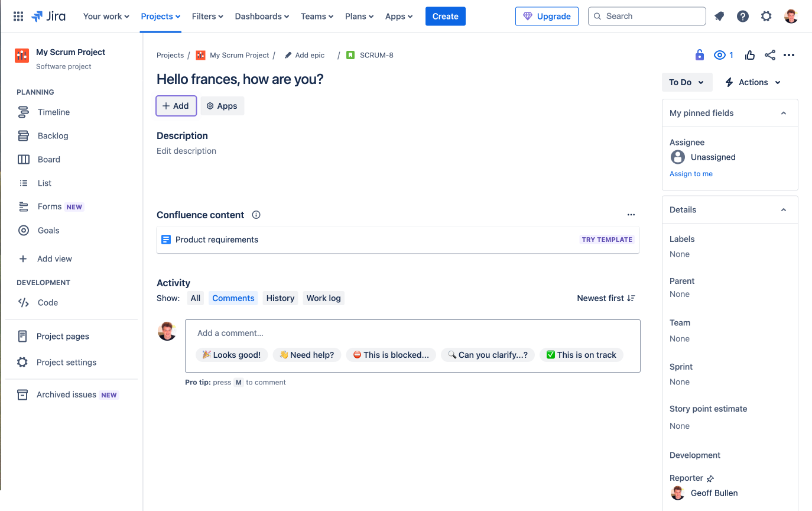Click the share icon for the issue
Image resolution: width=812 pixels, height=511 pixels.
pos(769,55)
